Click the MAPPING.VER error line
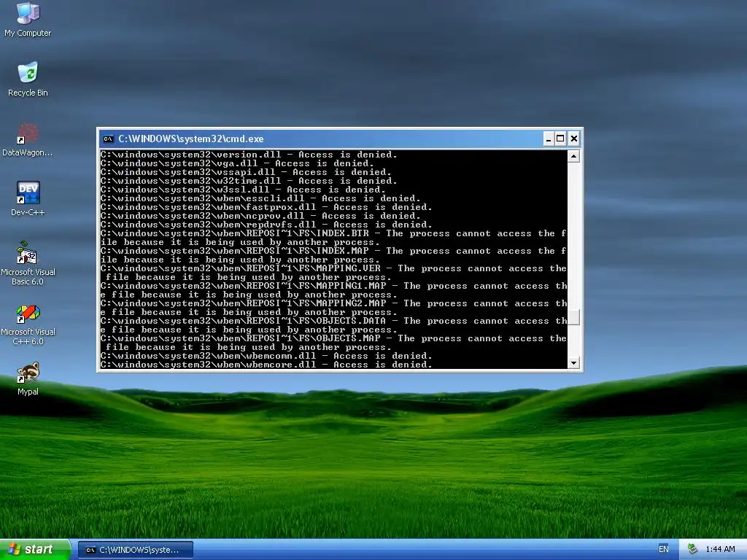This screenshot has height=560, width=747. pyautogui.click(x=333, y=273)
